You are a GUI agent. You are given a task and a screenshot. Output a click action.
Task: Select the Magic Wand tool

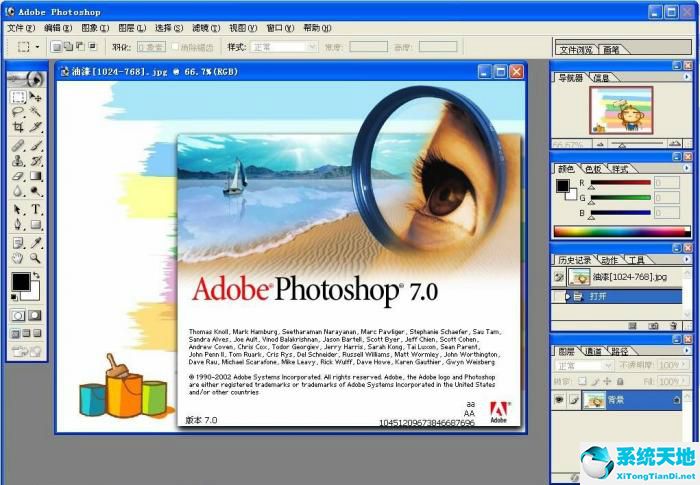35,112
